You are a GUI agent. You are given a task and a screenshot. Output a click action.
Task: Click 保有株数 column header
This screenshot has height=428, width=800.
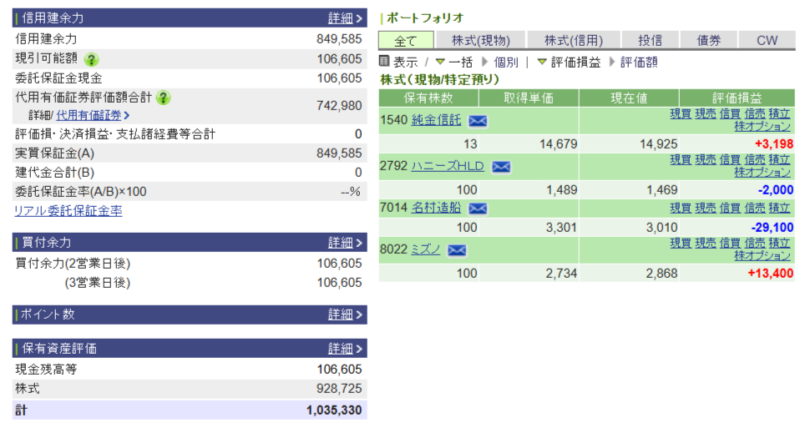point(429,98)
